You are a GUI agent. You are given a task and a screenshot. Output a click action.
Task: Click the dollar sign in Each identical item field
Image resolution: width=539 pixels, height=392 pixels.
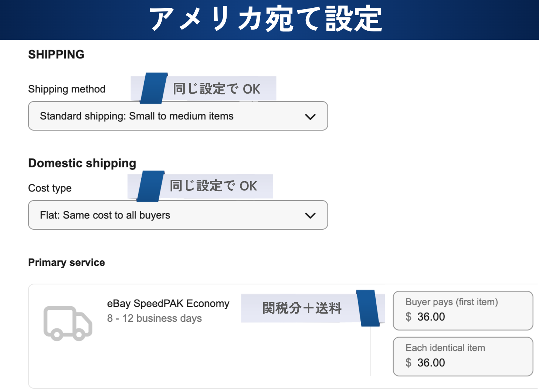(x=409, y=363)
